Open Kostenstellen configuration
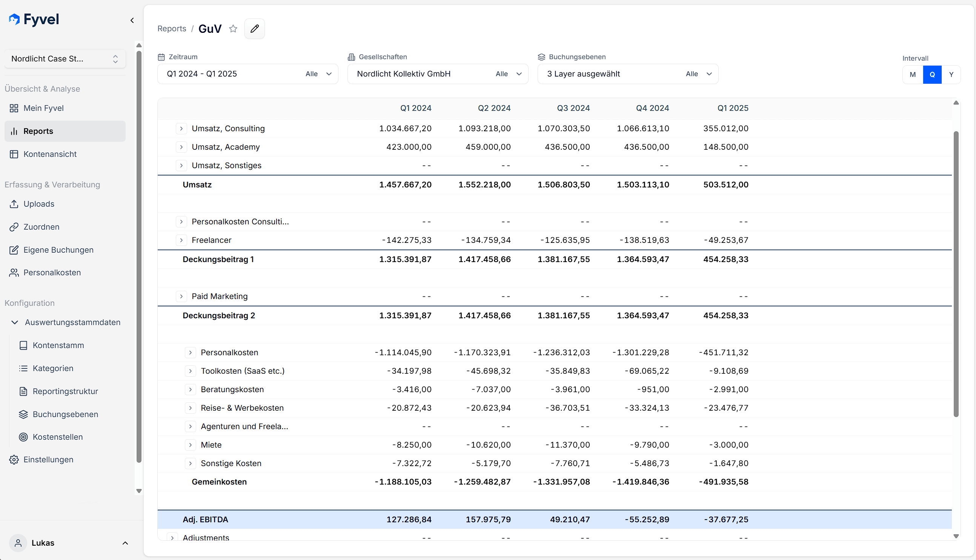Screen dimensions: 976x560 click(x=70, y=437)
